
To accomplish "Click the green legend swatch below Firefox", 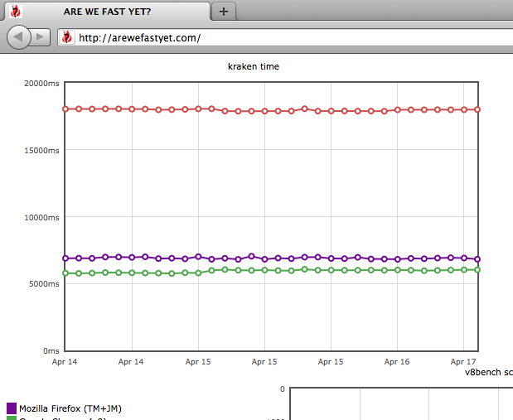I will pos(12,418).
